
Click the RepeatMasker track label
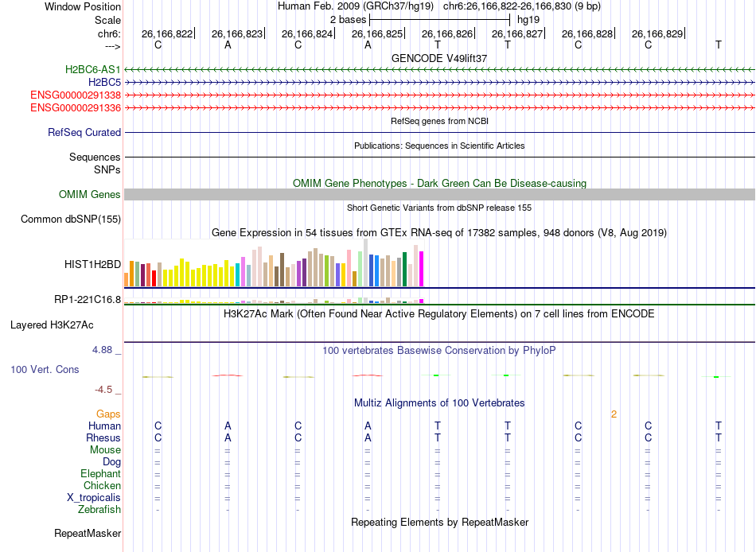(88, 533)
